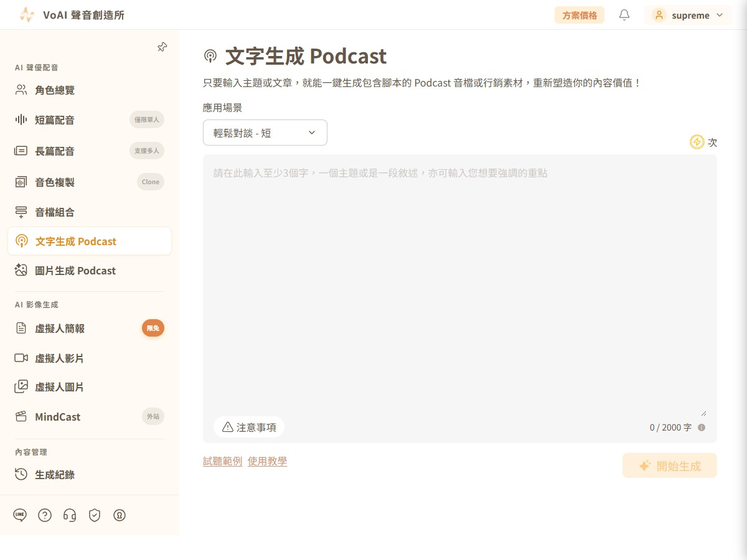The width and height of the screenshot is (747, 560).
Task: Click the textarea resize handle
Action: 703,413
